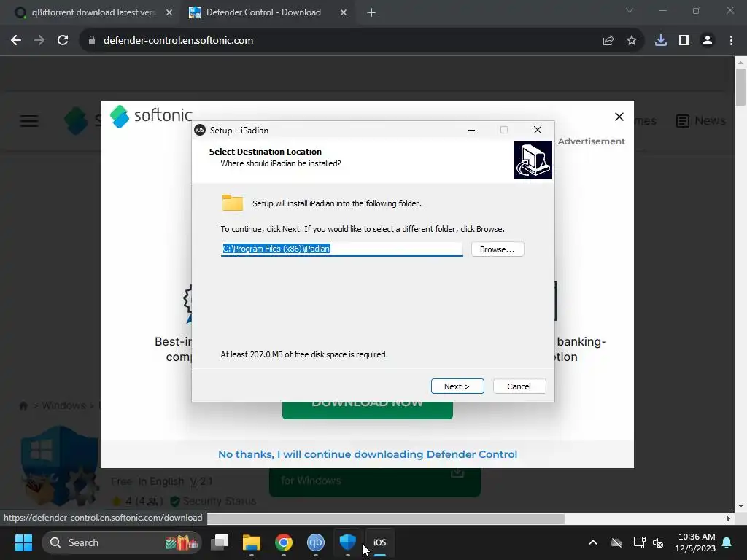Viewport: 747px width, 560px height.
Task: Open Google Chrome from taskbar
Action: click(284, 542)
